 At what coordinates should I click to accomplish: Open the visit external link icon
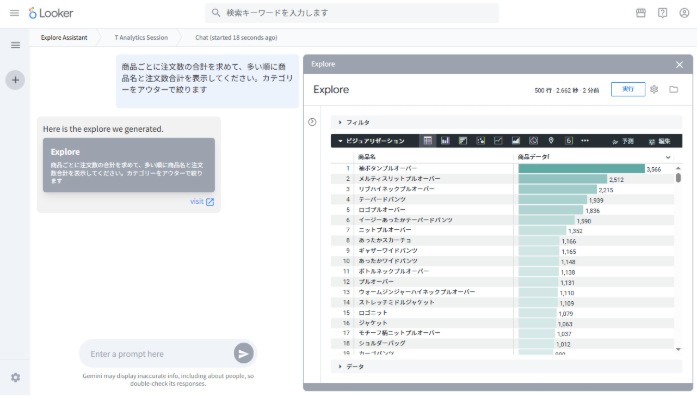[210, 202]
